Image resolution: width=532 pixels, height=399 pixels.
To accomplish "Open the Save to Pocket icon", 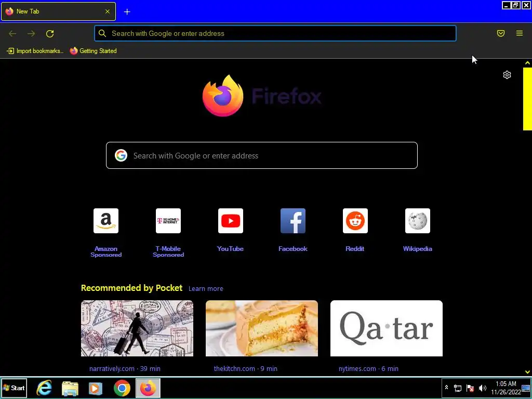I will point(501,33).
